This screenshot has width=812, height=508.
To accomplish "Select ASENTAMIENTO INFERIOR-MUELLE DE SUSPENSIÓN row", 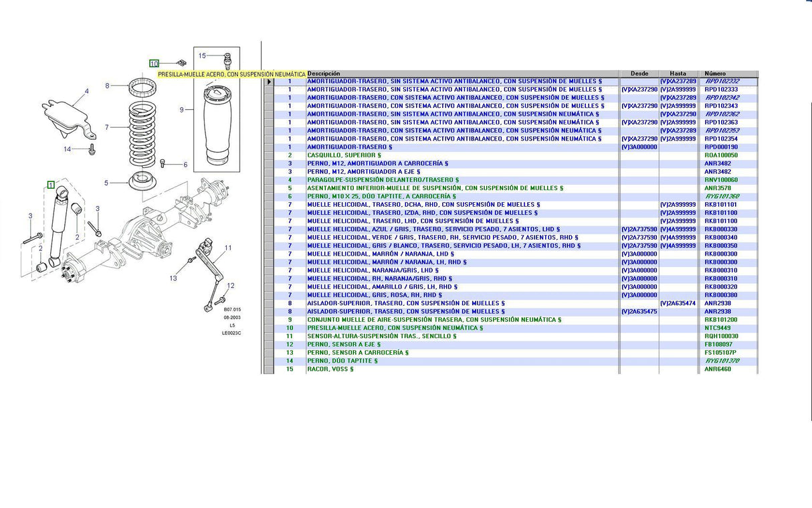I will point(511,188).
